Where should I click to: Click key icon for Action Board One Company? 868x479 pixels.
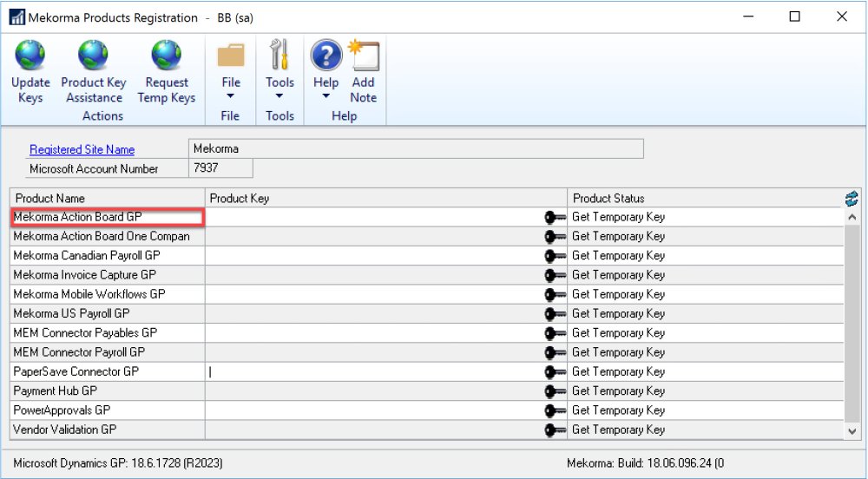[x=555, y=237]
